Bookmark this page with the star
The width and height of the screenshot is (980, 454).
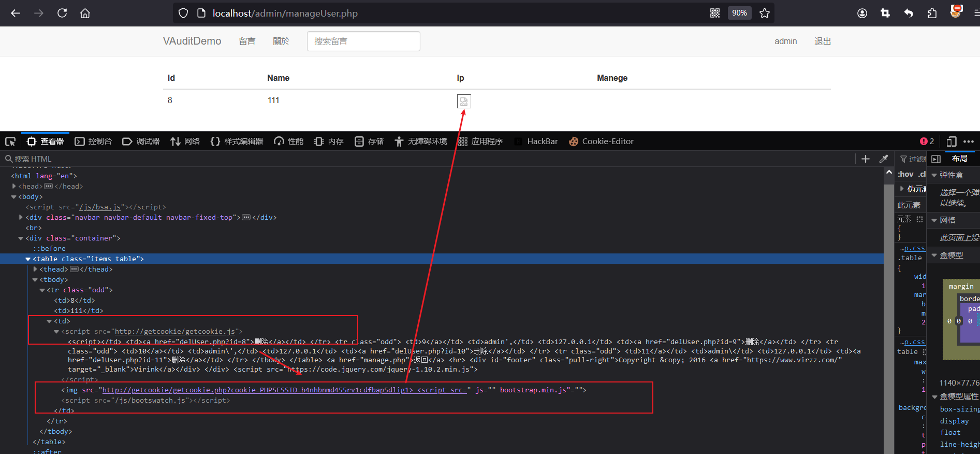point(765,13)
